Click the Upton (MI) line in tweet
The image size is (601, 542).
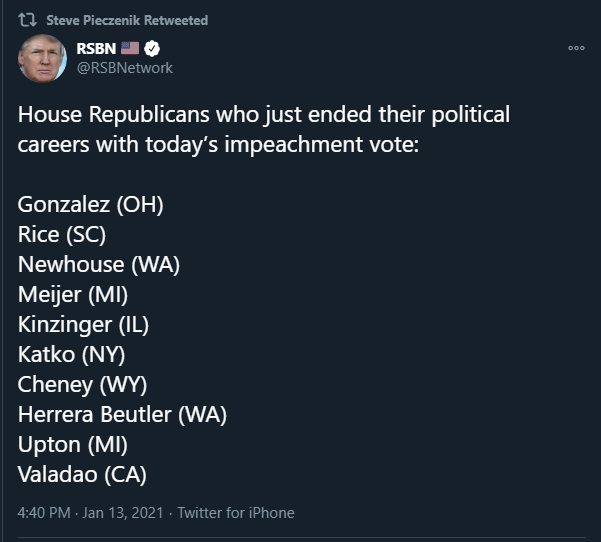coord(73,444)
